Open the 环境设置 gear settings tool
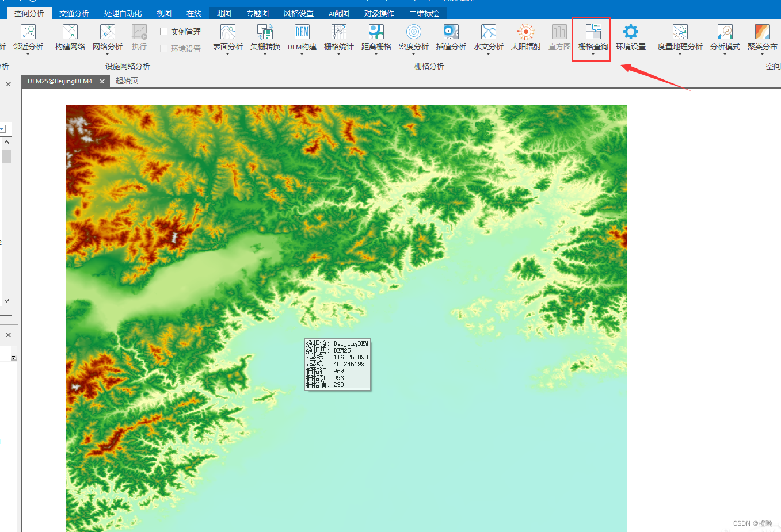Image resolution: width=781 pixels, height=532 pixels. [x=630, y=38]
